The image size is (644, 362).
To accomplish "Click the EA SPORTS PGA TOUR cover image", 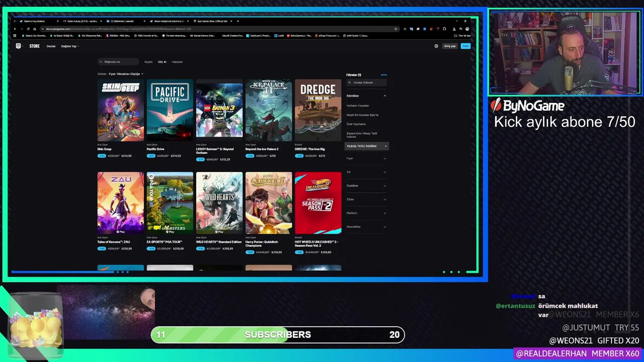I will point(170,203).
